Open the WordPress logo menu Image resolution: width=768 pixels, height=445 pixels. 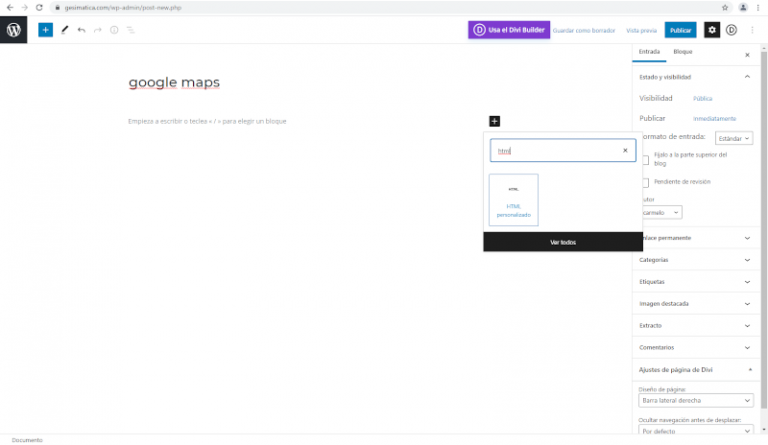[14, 30]
